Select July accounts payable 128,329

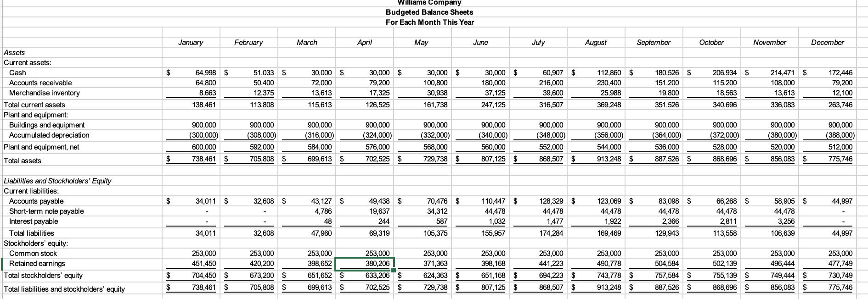(551, 201)
